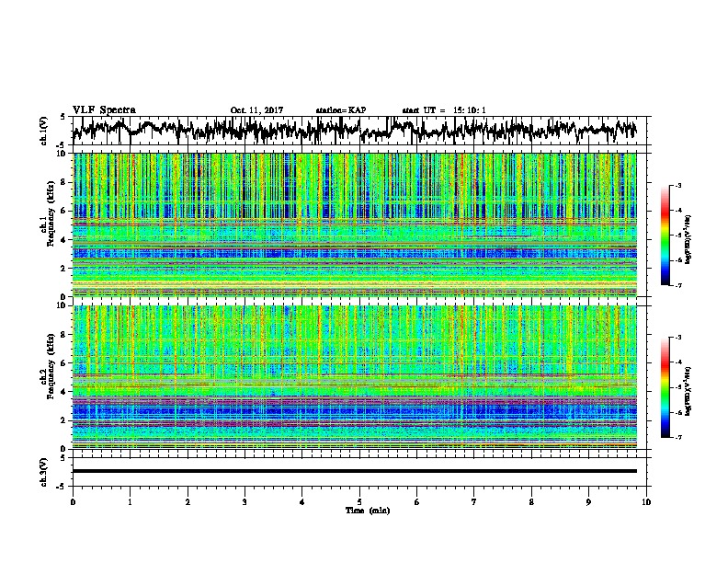Click the ch.1 frequency axis "8" tick label

pos(64,182)
